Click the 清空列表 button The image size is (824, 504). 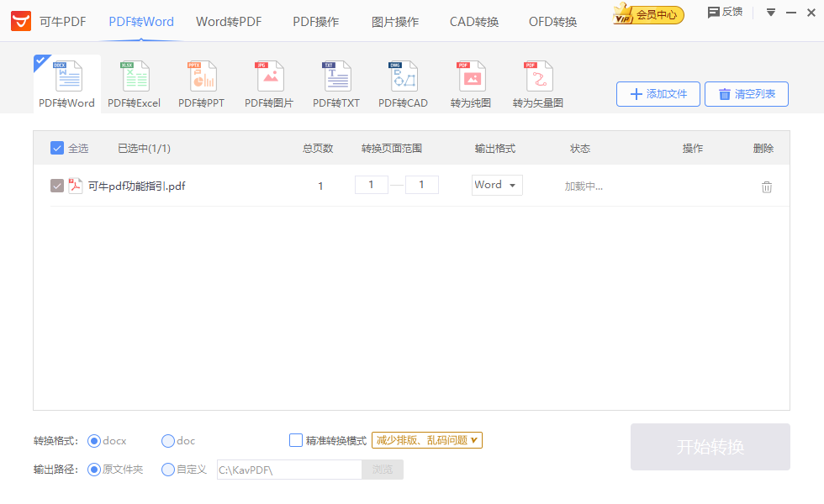coord(747,94)
